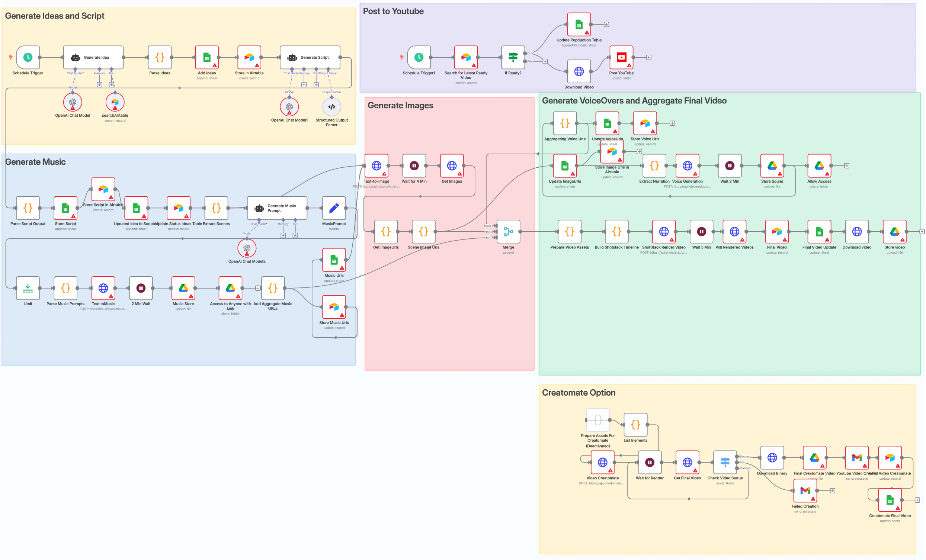The height and width of the screenshot is (560, 926).
Task: Add node after Update Pepduction Table output
Action: [x=606, y=25]
